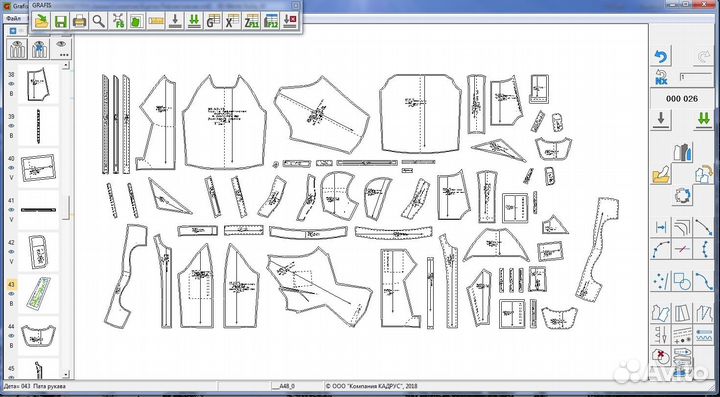Screen dimensions: 720x397
Task: Save with the green floppy disk icon
Action: click(x=60, y=21)
